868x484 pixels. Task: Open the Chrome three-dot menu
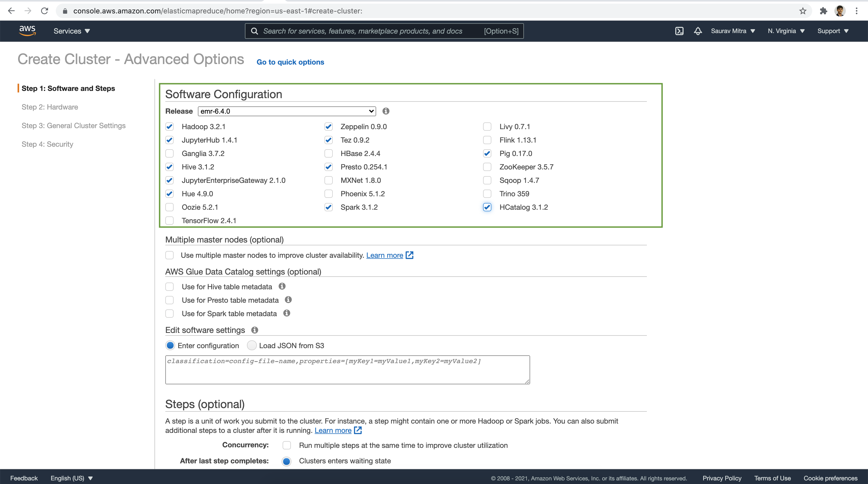[857, 11]
